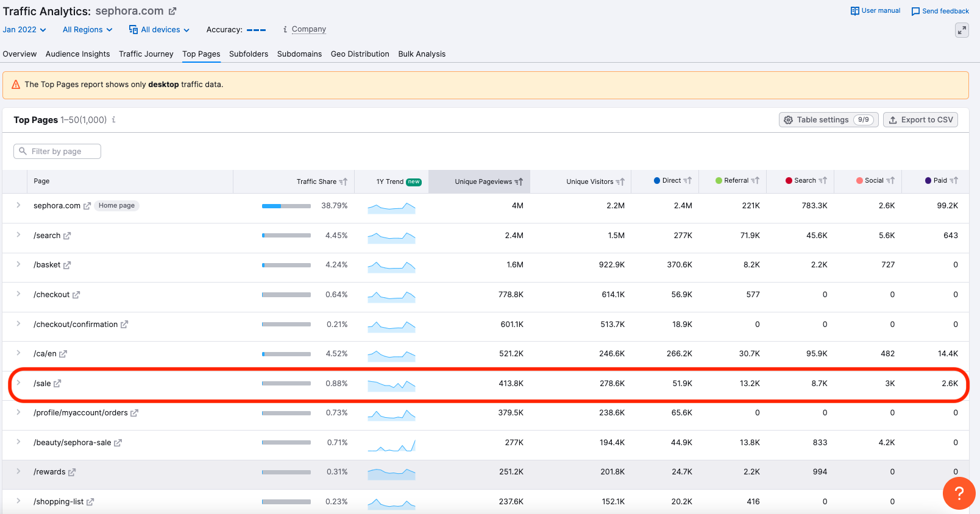
Task: Open the /profile/myaccount/orders page link
Action: (80, 413)
